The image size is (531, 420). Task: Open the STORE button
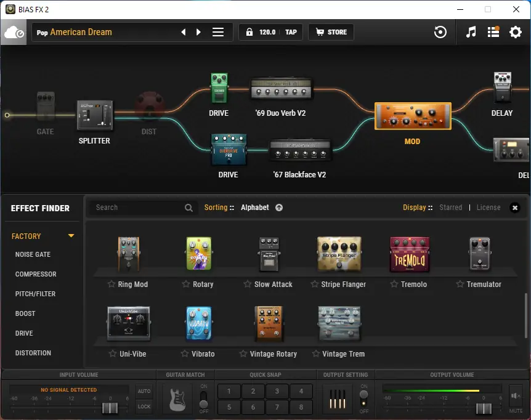(331, 32)
